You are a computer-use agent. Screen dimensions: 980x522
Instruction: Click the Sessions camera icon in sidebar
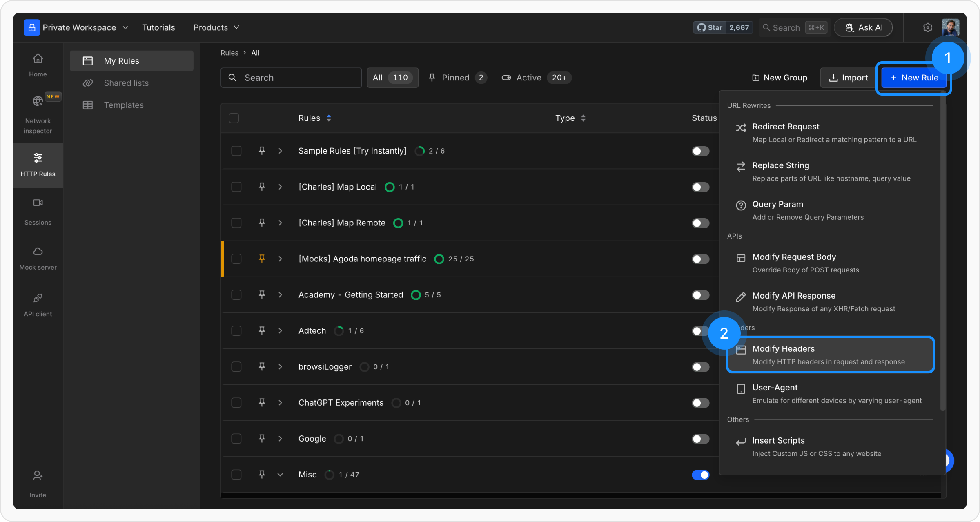pyautogui.click(x=38, y=203)
